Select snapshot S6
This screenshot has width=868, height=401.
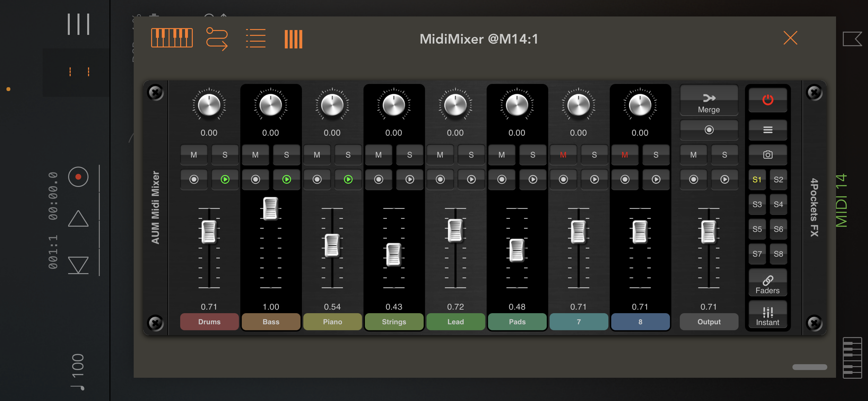click(x=778, y=229)
